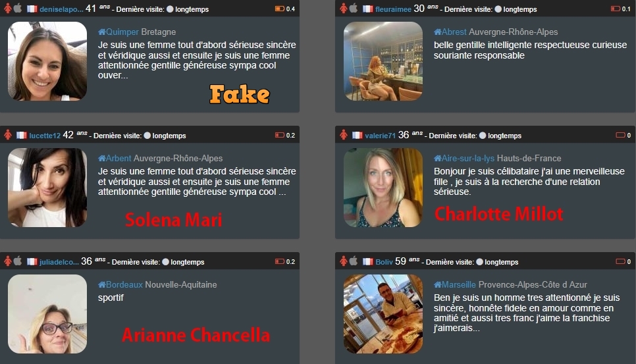Open the valerie71 username link

click(380, 136)
